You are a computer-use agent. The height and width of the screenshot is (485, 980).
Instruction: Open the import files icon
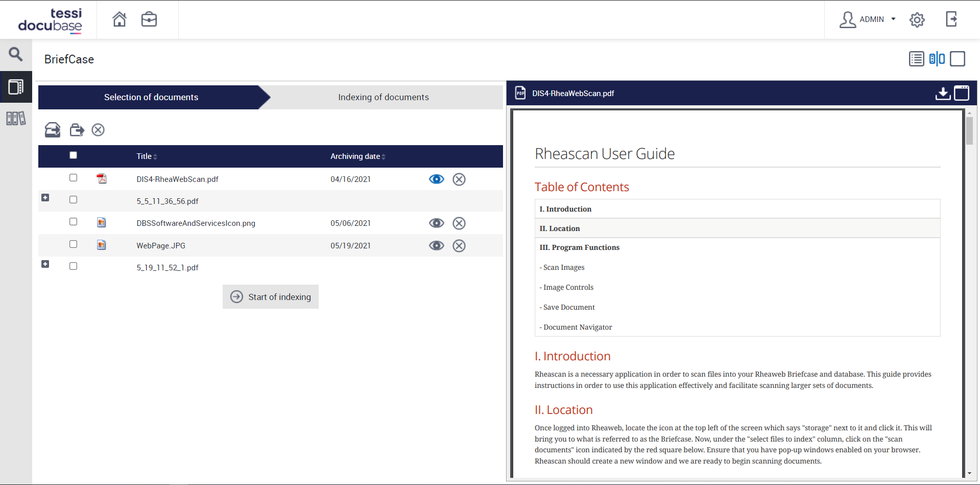(77, 130)
